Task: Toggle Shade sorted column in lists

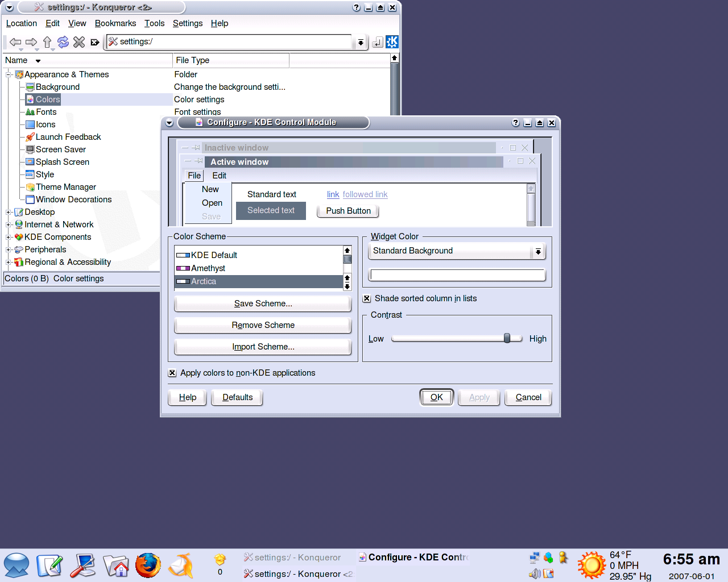Action: point(367,298)
